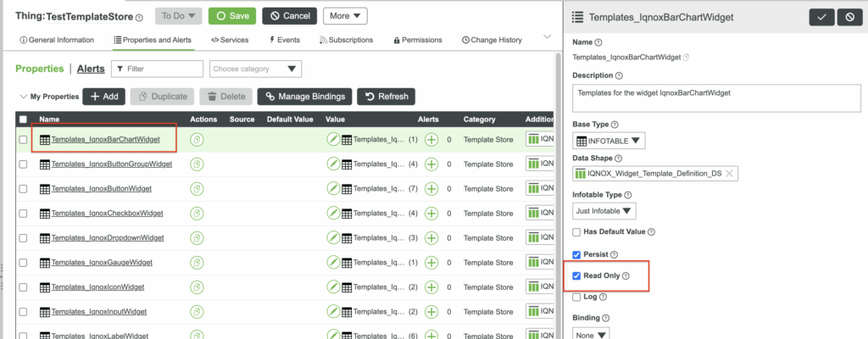Click into the properties Filter input field
The width and height of the screenshot is (868, 339).
pyautogui.click(x=163, y=69)
